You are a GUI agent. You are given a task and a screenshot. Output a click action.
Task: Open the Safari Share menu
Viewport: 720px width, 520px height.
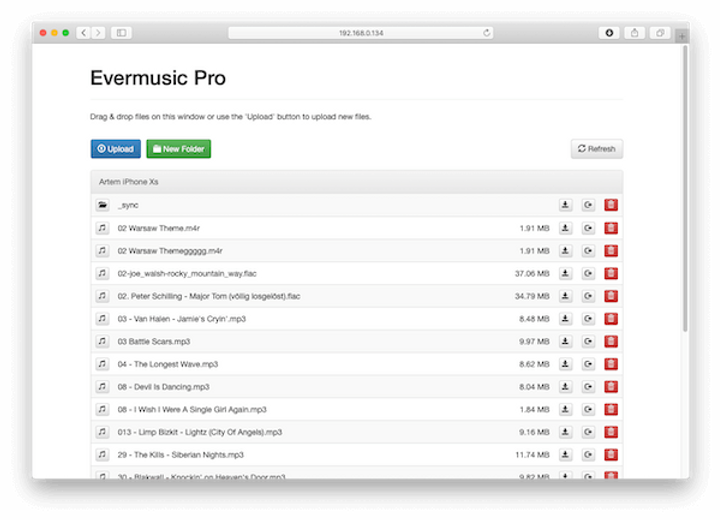[x=634, y=33]
